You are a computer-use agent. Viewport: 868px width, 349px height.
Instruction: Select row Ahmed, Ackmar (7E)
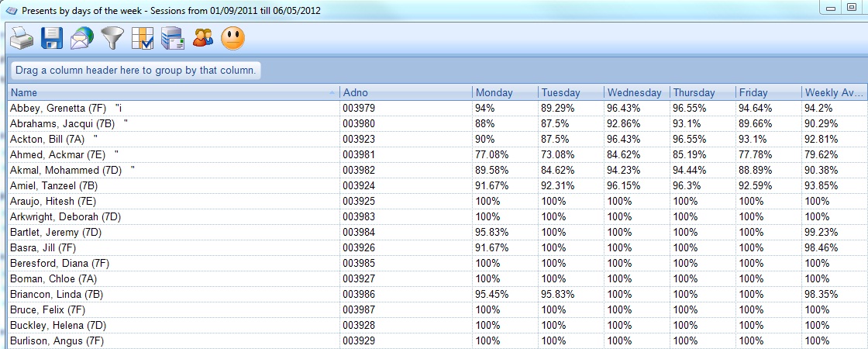pos(438,154)
